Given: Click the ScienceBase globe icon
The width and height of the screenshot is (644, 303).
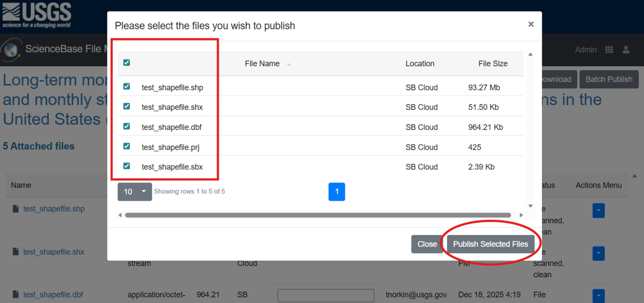Looking at the screenshot, I should coord(12,50).
